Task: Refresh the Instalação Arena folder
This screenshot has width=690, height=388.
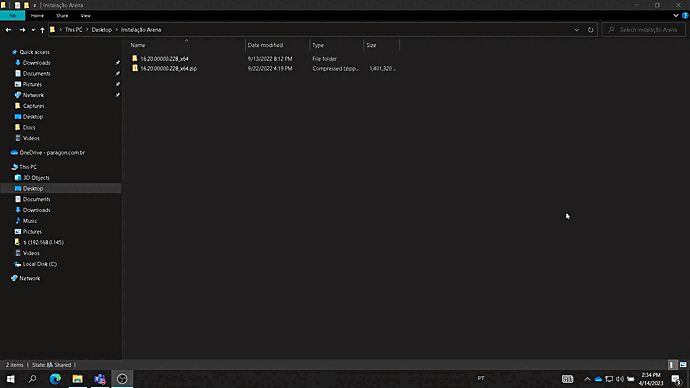Action: (x=591, y=30)
